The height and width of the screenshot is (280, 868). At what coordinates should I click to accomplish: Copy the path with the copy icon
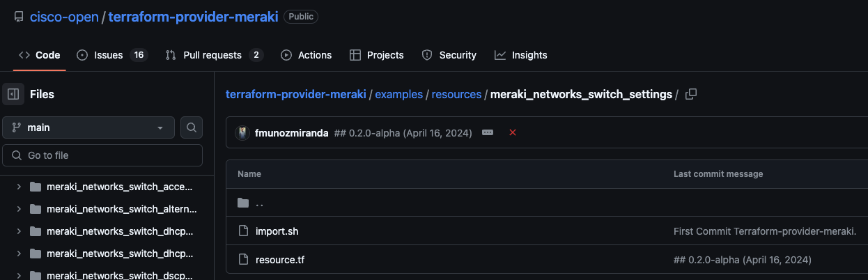(x=691, y=94)
